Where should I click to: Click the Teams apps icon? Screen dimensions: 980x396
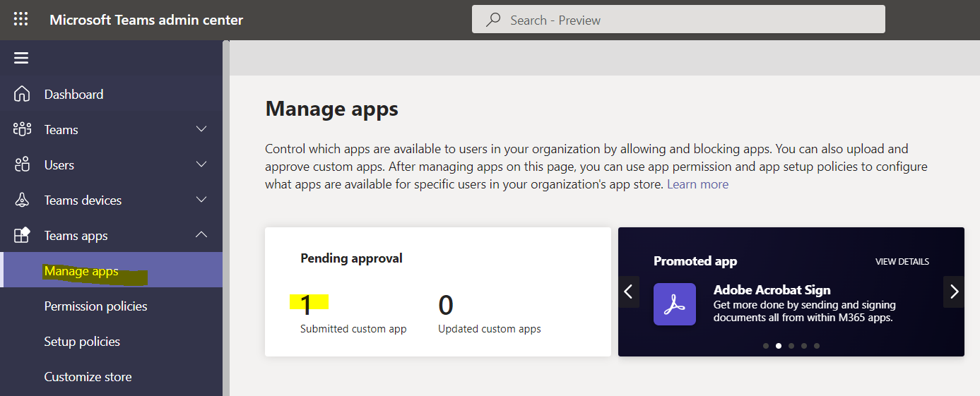coord(22,235)
